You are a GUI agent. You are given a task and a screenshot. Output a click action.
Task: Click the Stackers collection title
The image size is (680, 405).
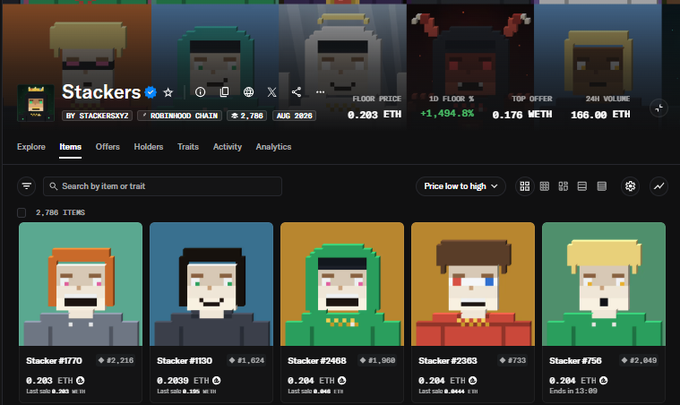[101, 92]
